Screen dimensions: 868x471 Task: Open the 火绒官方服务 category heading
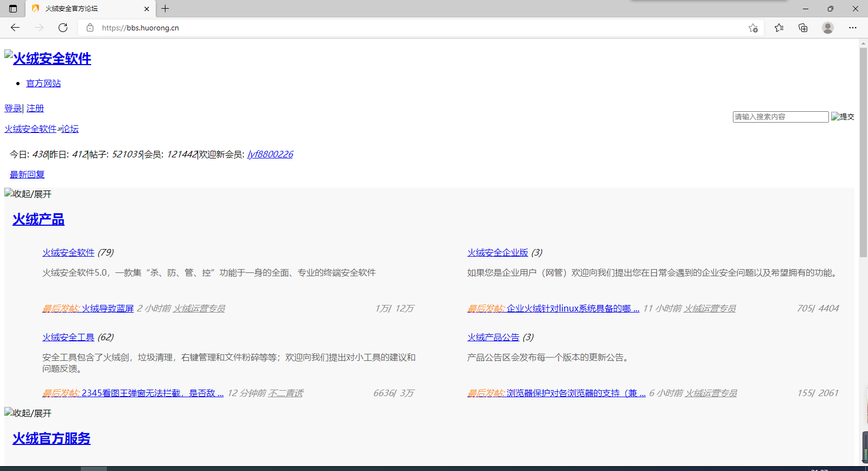(52, 438)
